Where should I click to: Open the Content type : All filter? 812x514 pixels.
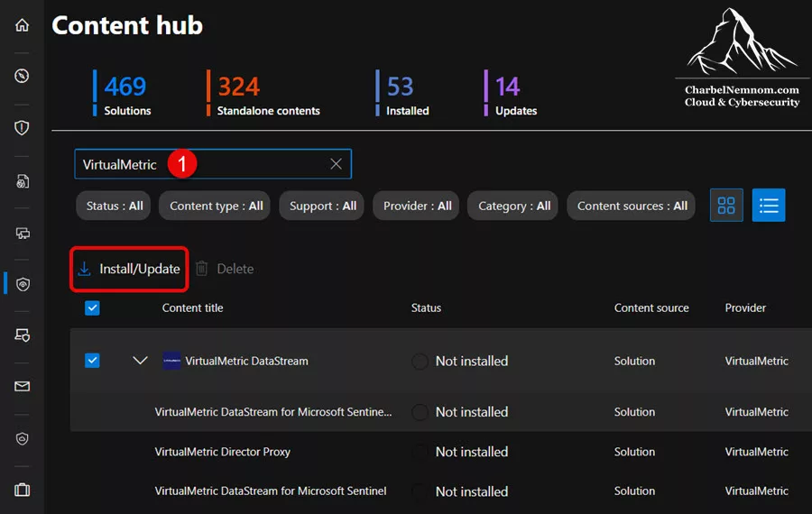216,206
